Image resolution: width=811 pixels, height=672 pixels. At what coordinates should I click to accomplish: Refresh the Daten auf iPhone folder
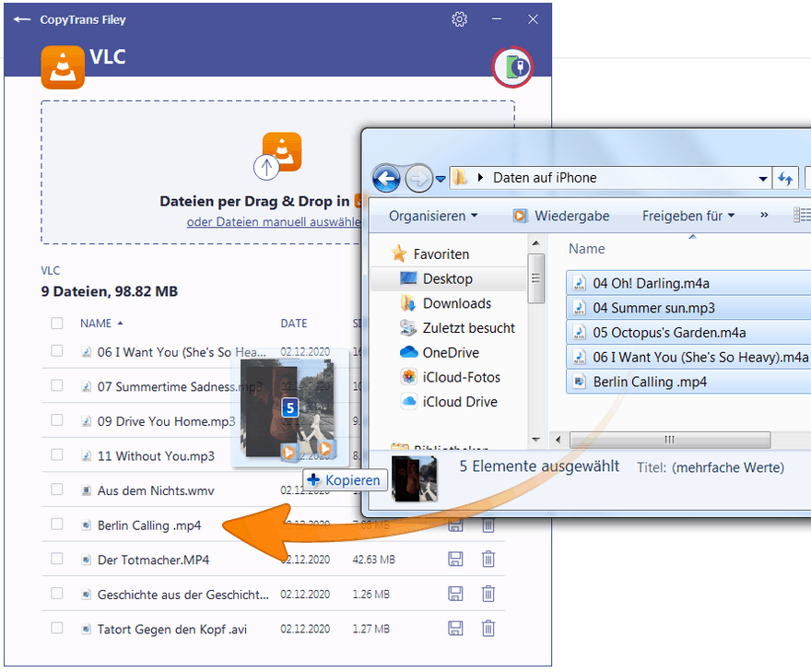click(785, 179)
